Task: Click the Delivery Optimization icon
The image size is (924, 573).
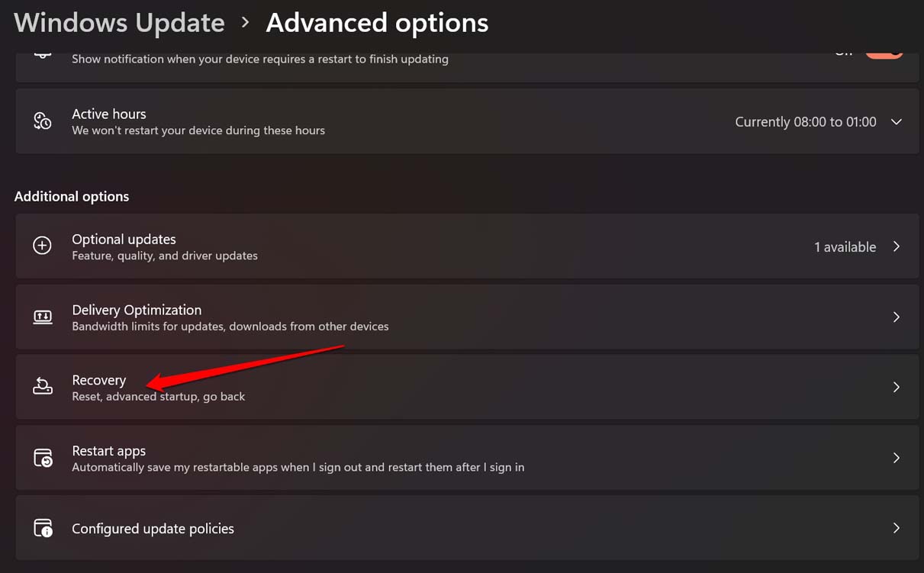Action: (x=43, y=317)
